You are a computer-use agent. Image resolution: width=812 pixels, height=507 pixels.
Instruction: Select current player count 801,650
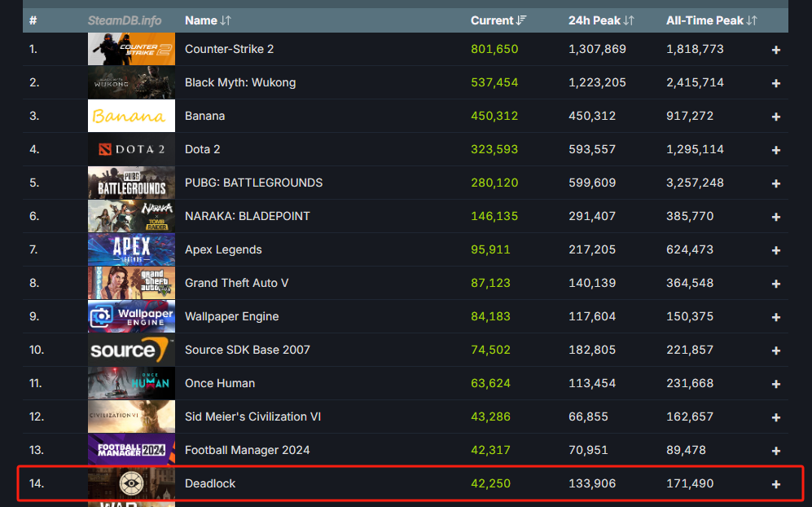click(x=494, y=49)
